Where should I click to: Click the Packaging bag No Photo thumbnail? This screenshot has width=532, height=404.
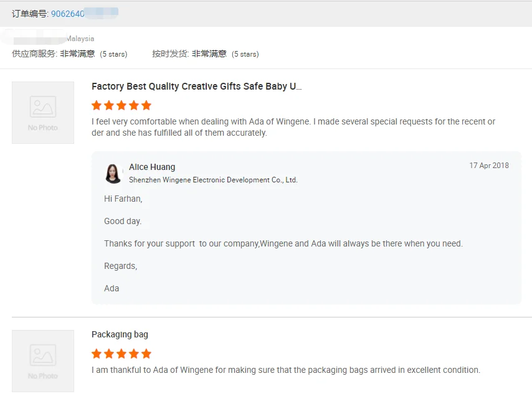(43, 361)
